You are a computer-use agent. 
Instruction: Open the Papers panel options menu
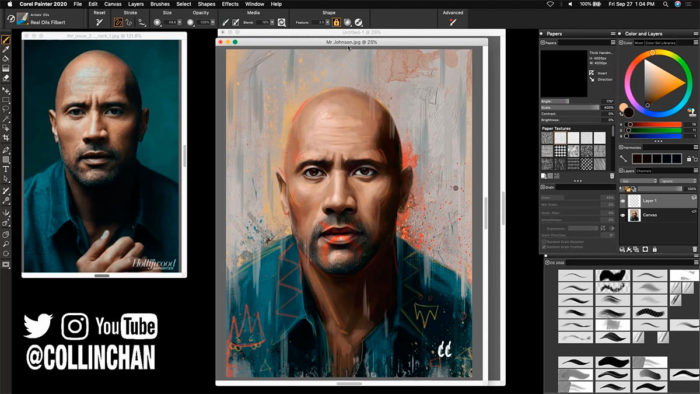click(612, 33)
